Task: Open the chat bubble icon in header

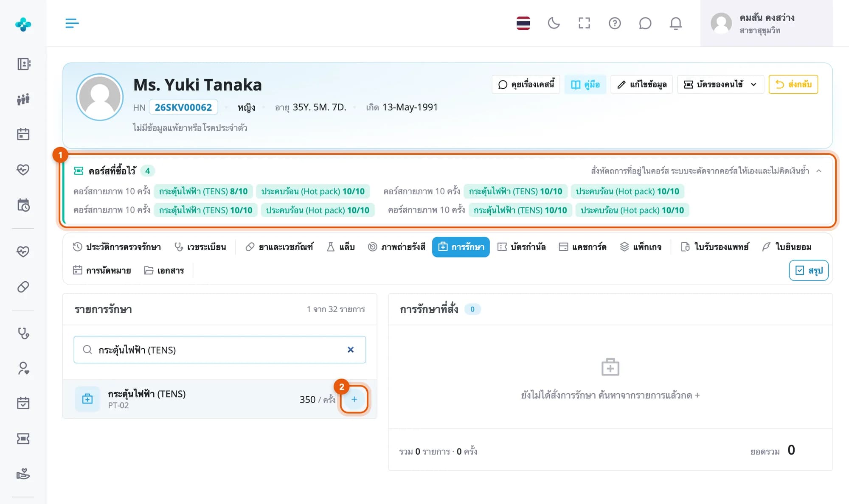Action: 645,23
